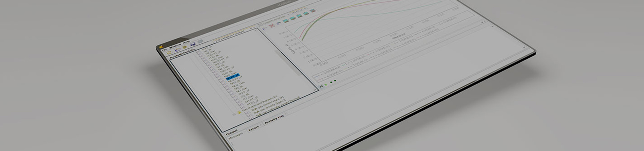644x151 pixels.
Task: Click the Distance axis label on chart
Action: 398,36
